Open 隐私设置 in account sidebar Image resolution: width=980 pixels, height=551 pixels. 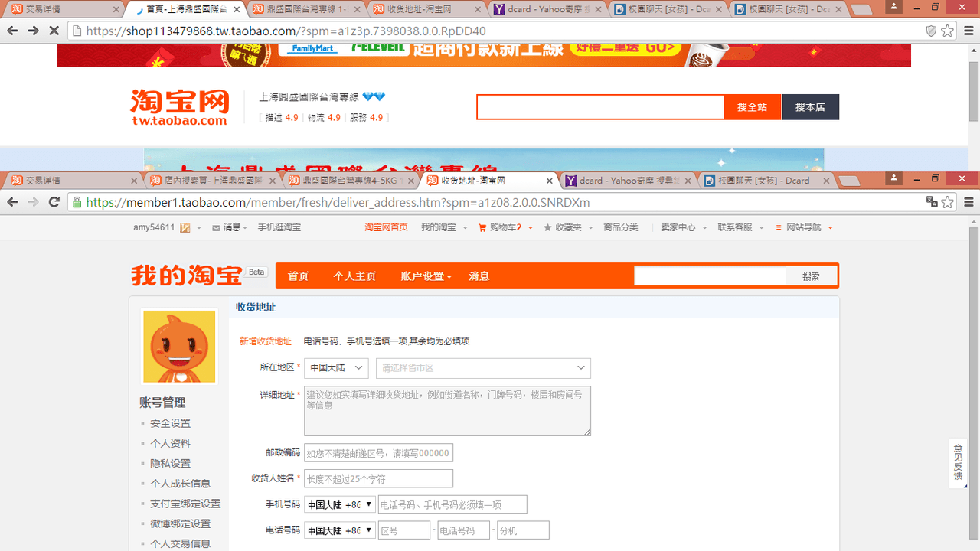[x=170, y=463]
